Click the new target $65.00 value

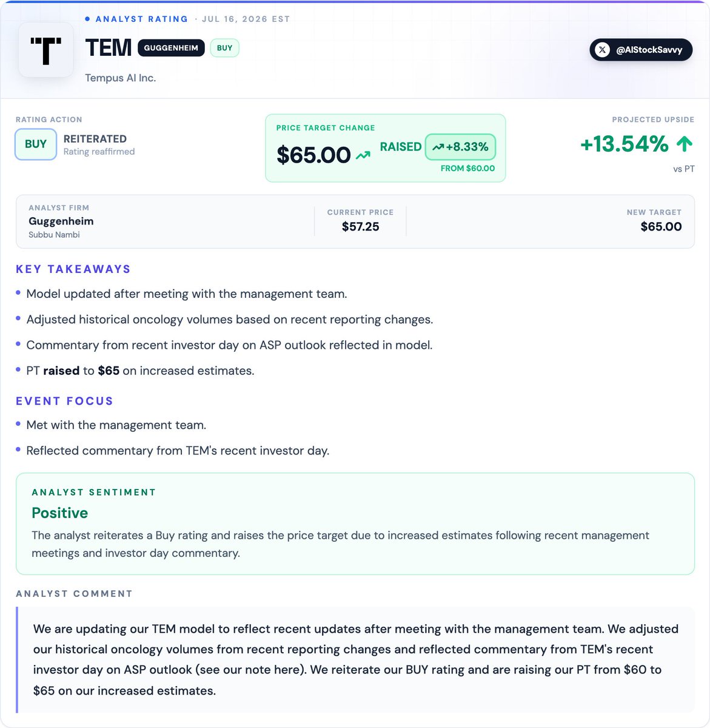[661, 226]
